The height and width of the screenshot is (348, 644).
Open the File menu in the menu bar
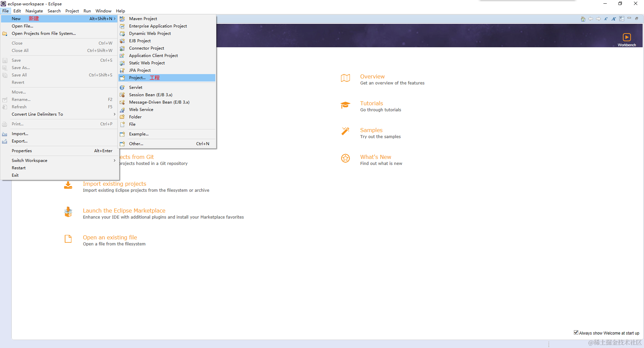(x=6, y=11)
